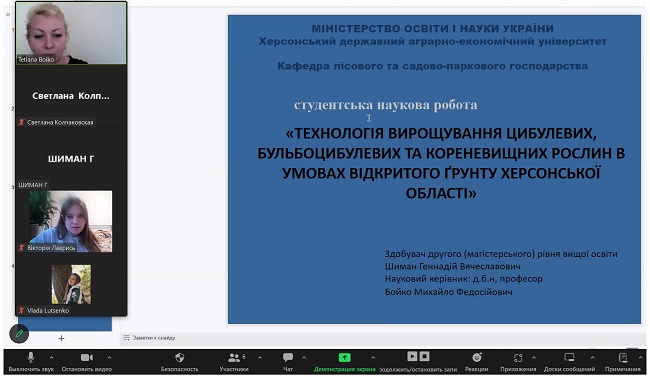Open the Безопасность shield icon
650x377 pixels.
pyautogui.click(x=179, y=358)
